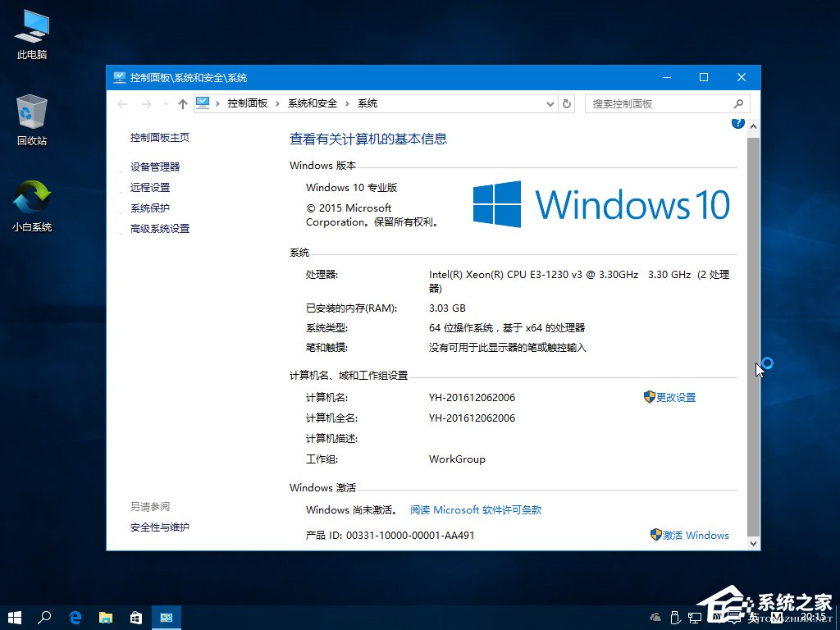Navigate to 系统和安全 in the breadcrumb

point(312,103)
